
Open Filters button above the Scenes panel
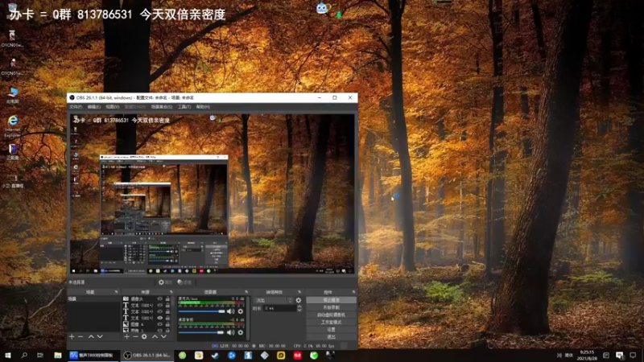click(184, 282)
